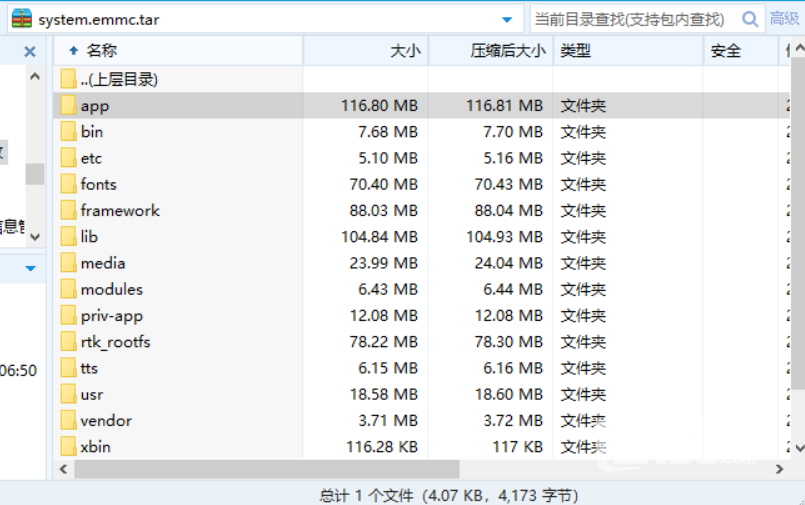Select the etc folder name

click(91, 158)
